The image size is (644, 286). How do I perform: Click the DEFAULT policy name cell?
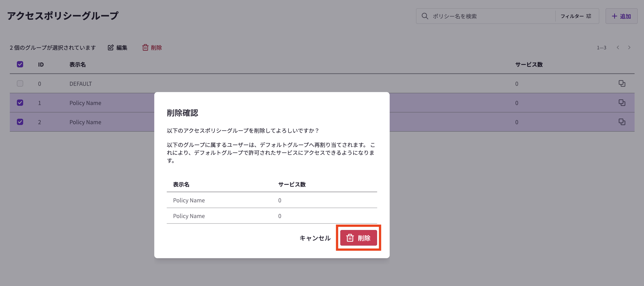click(80, 84)
